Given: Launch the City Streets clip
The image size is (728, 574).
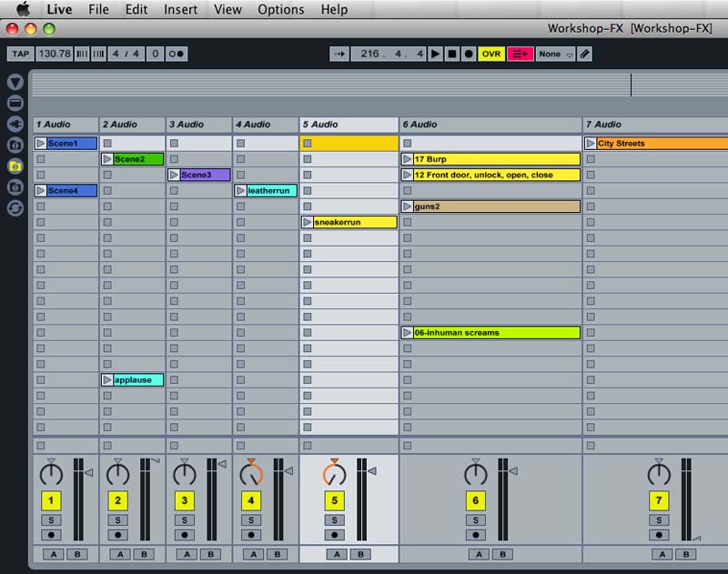Looking at the screenshot, I should pyautogui.click(x=591, y=144).
